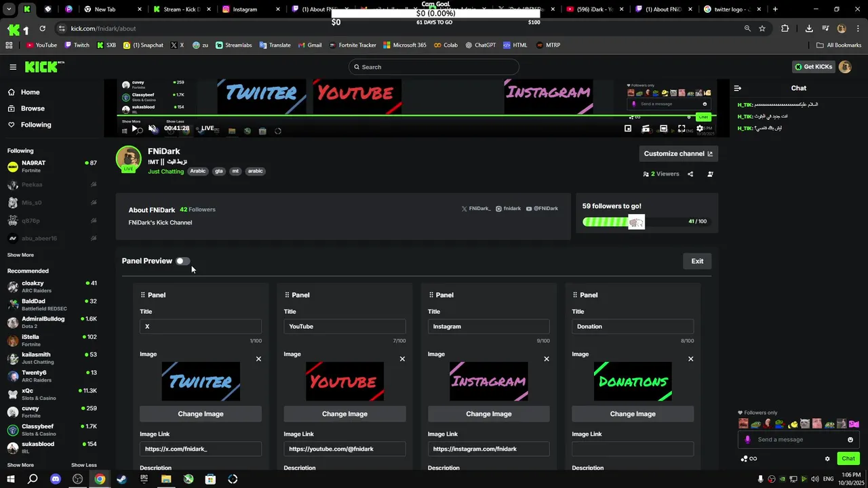868x488 pixels.
Task: Open the YouTube link @FNiDark in About
Action: pyautogui.click(x=542, y=209)
